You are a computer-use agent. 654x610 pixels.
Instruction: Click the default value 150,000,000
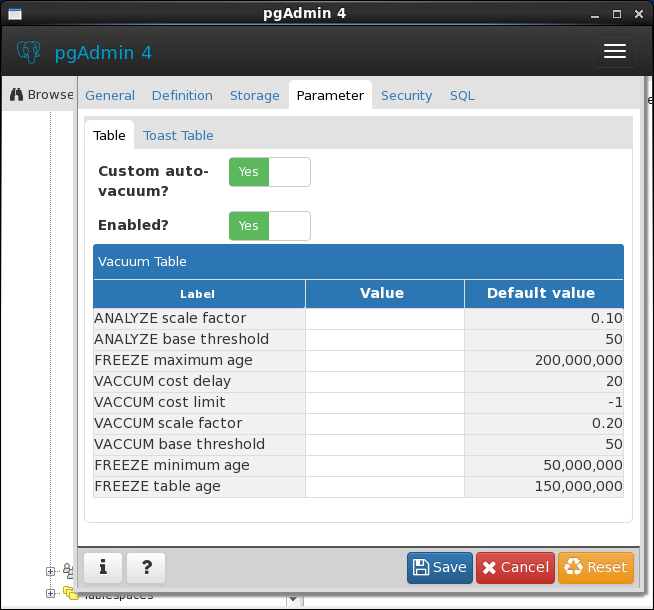coord(579,487)
